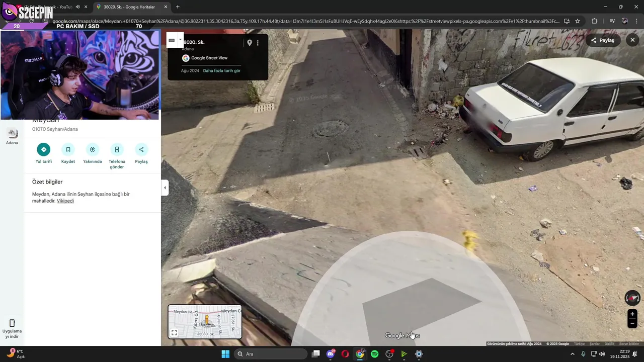This screenshot has height=362, width=644.
Task: Open the Chrome three-dot menu
Action: pyautogui.click(x=637, y=21)
